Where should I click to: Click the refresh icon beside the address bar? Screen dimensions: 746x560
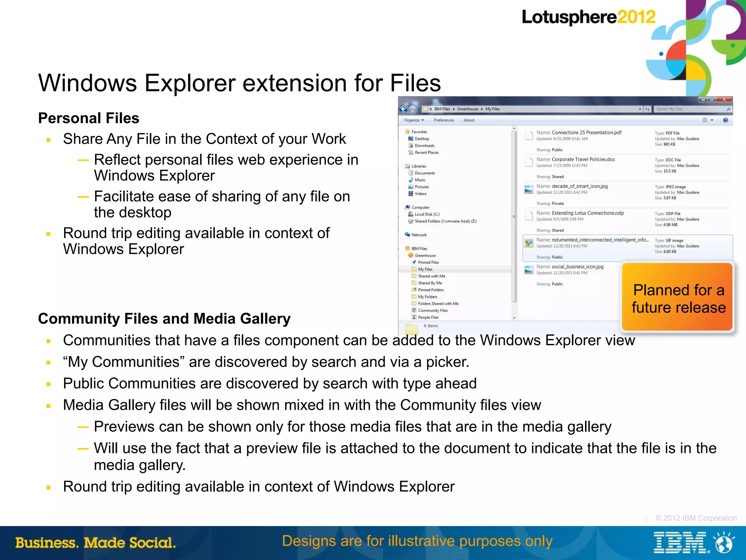(647, 109)
